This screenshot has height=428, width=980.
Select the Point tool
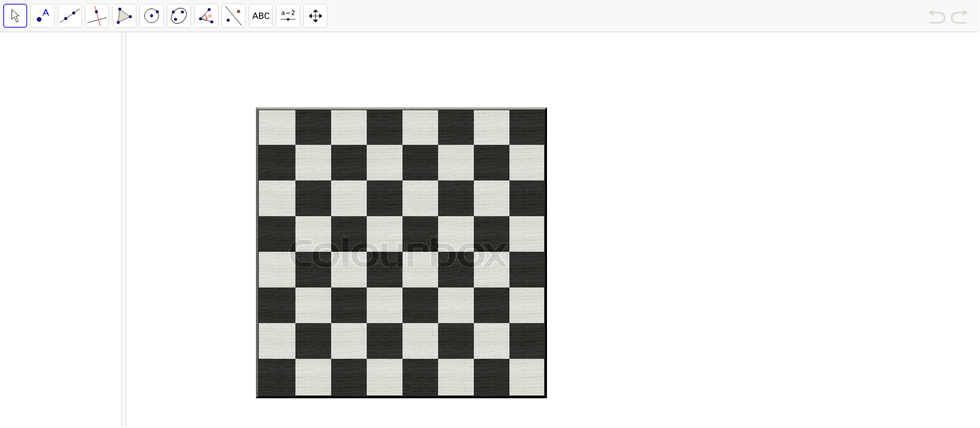(x=42, y=16)
